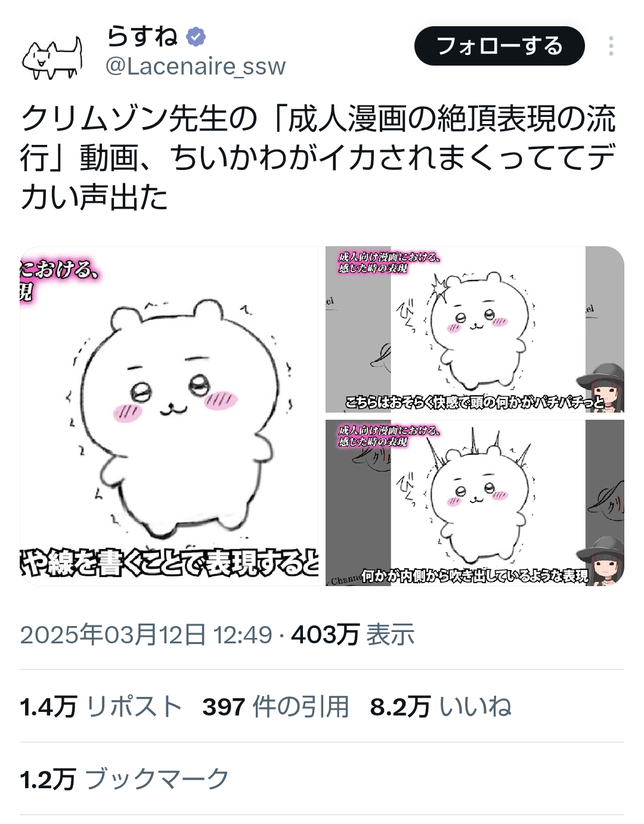
Task: Open the top-right video screenshot
Action: coord(475,329)
